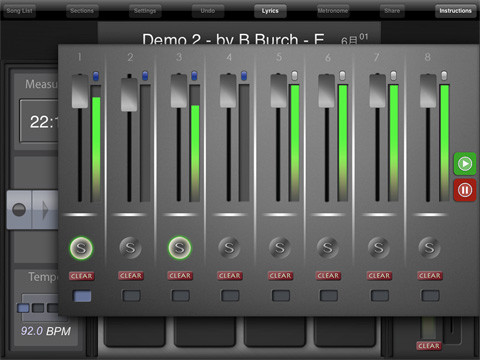The image size is (480, 360).
Task: Open the Share menu
Action: click(x=392, y=11)
